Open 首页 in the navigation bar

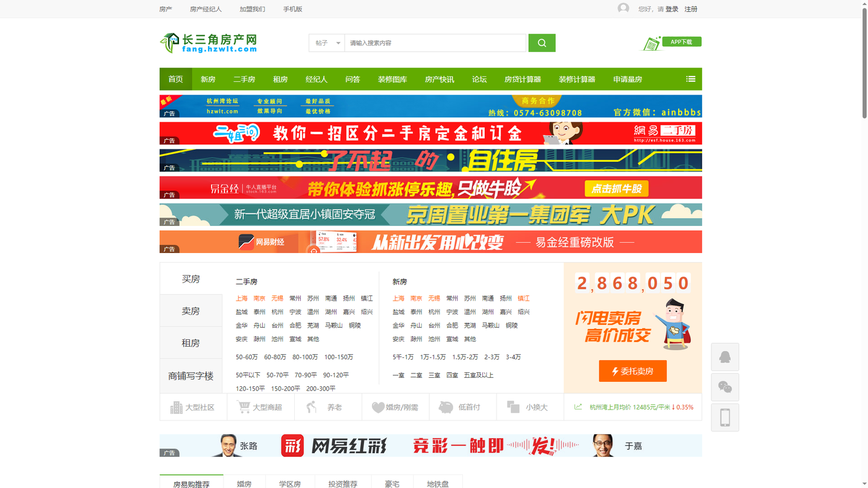coord(175,79)
